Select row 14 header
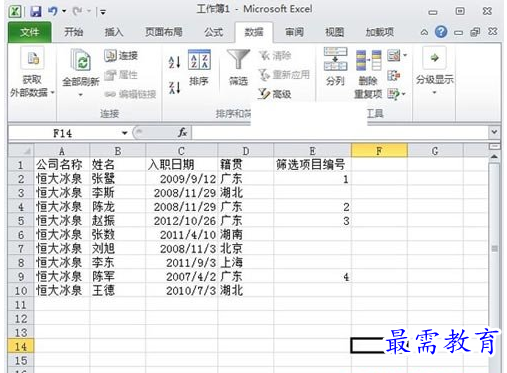Screen dimensions: 507x373 21,346
